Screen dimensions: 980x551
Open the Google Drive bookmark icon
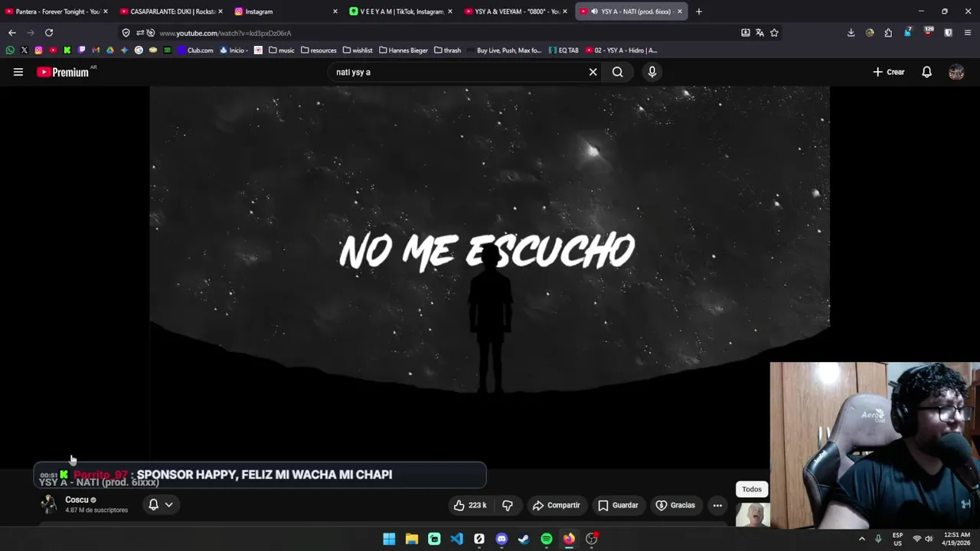tap(110, 51)
